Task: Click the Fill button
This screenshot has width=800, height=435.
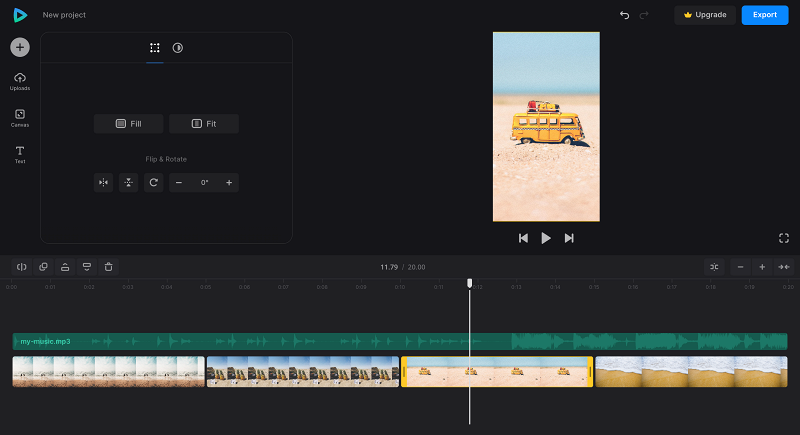Action: pyautogui.click(x=129, y=124)
